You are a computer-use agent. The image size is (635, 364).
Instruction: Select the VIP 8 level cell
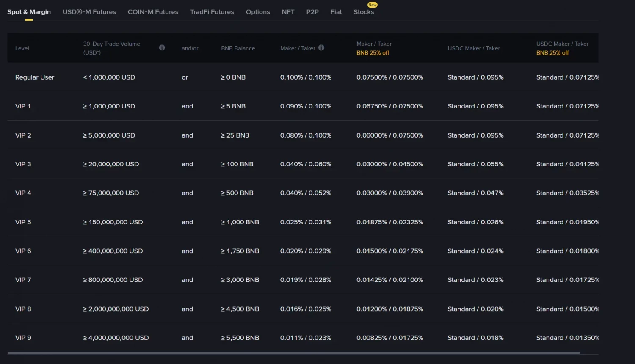(x=23, y=309)
